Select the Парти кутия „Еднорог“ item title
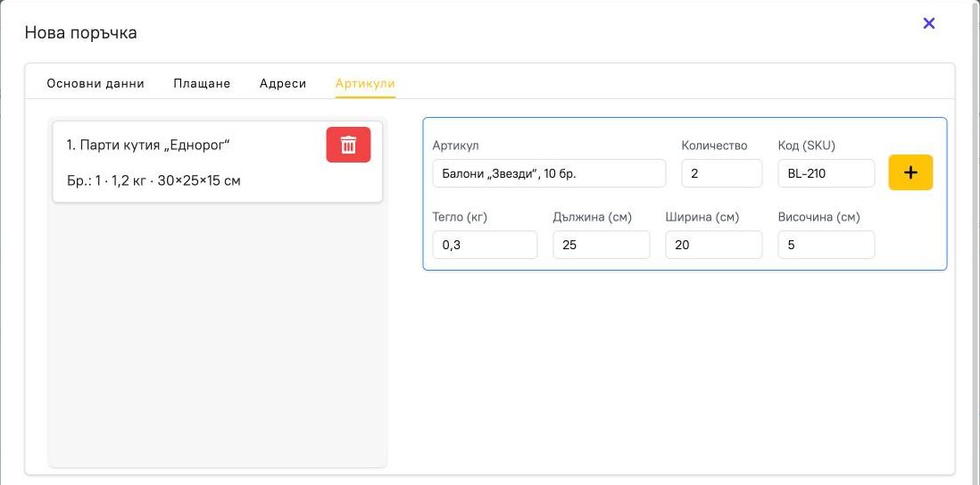The width and height of the screenshot is (980, 485). 149,146
